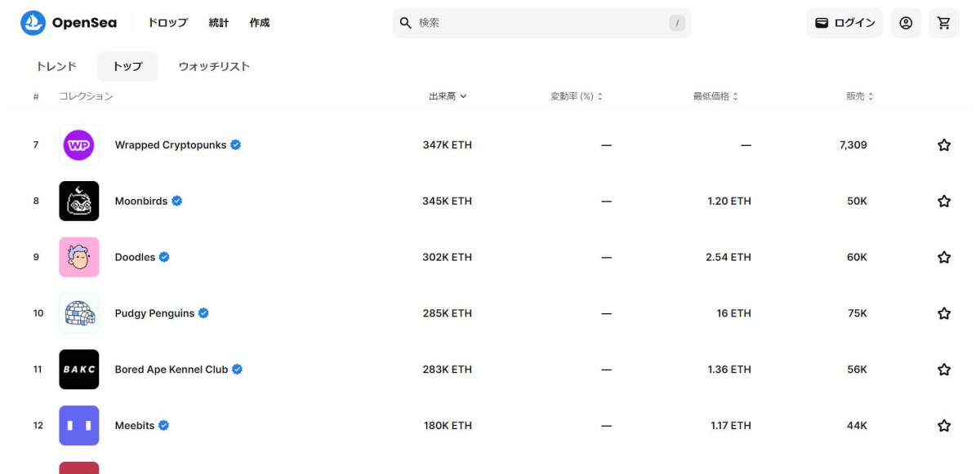
Task: Sort by 最低価格 column header
Action: (x=715, y=96)
